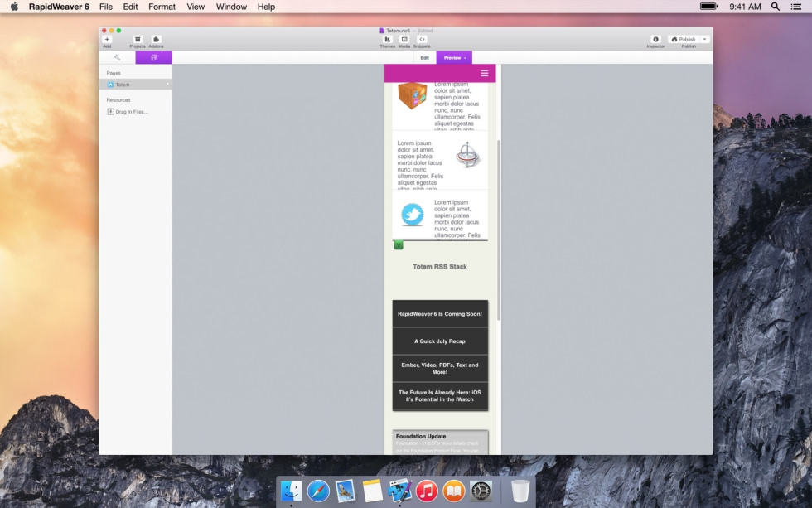This screenshot has width=812, height=508.
Task: Click the 9:41 AM clock
Action: click(745, 7)
